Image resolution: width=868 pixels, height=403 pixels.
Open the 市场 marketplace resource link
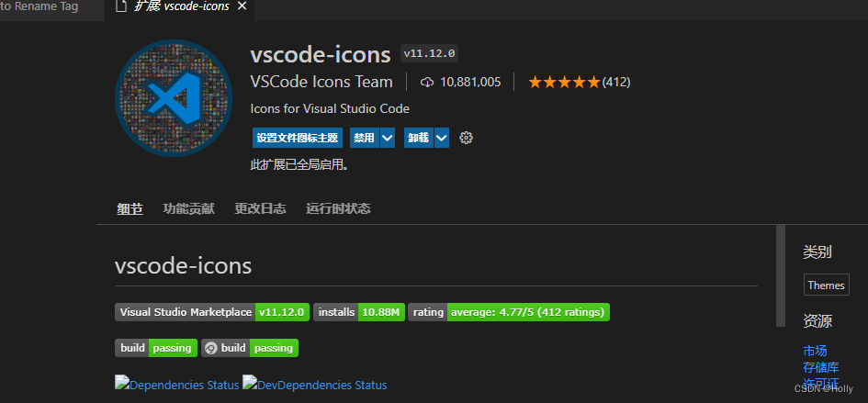coord(815,351)
